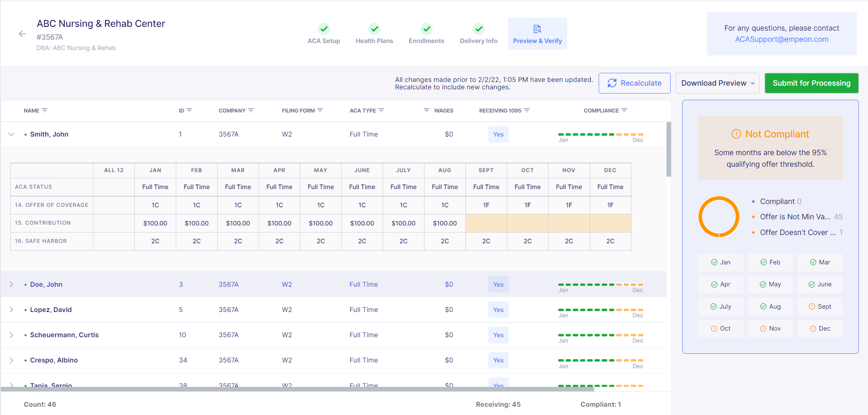
Task: Click the Recalculate button
Action: 634,83
